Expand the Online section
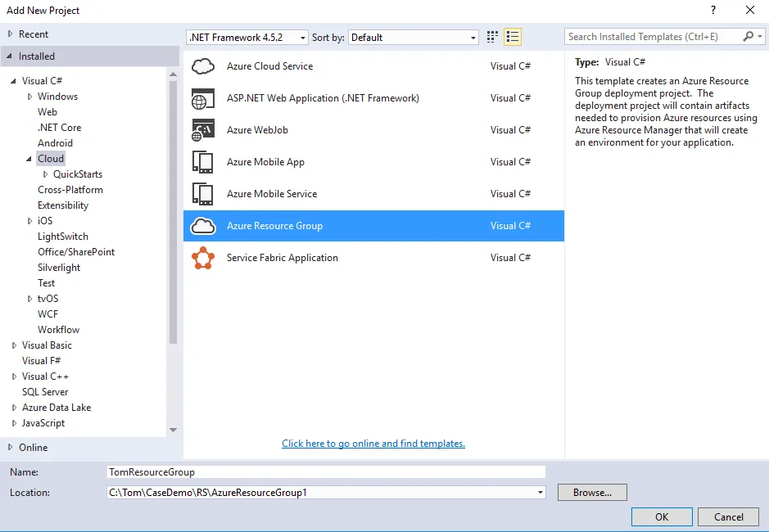This screenshot has height=532, width=769. point(11,447)
